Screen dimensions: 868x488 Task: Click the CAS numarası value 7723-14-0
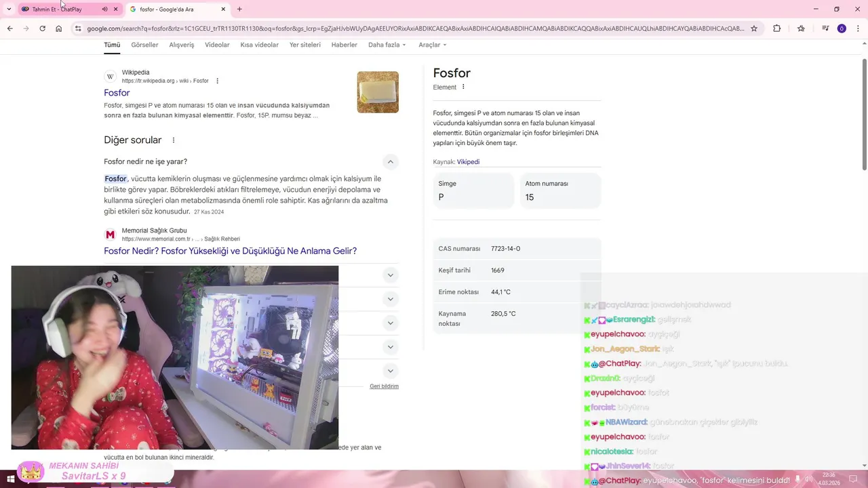point(505,249)
